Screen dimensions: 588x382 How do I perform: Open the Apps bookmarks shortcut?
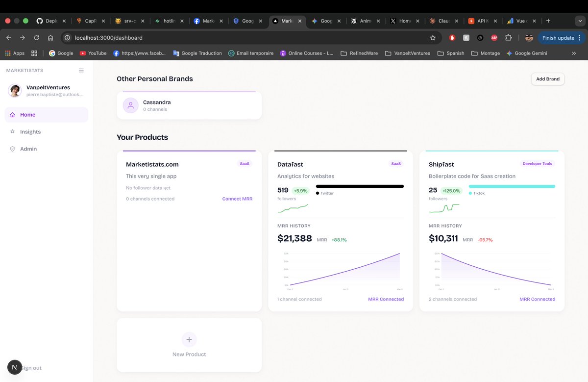pyautogui.click(x=15, y=53)
